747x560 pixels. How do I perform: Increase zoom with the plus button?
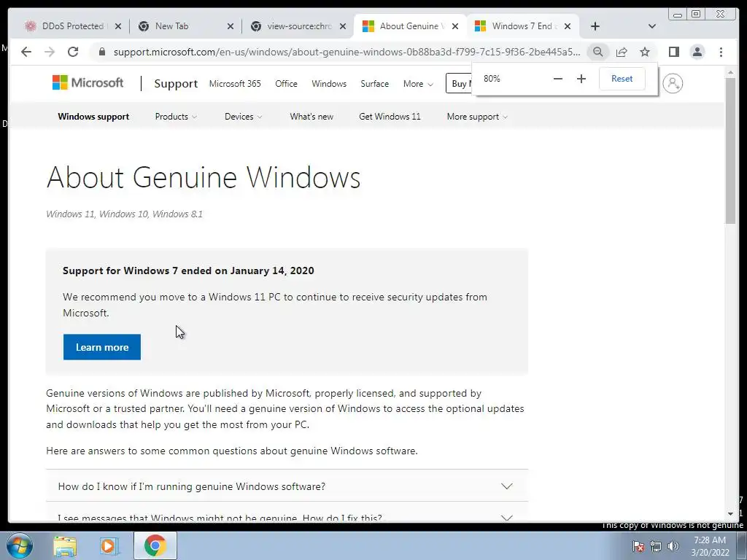581,79
